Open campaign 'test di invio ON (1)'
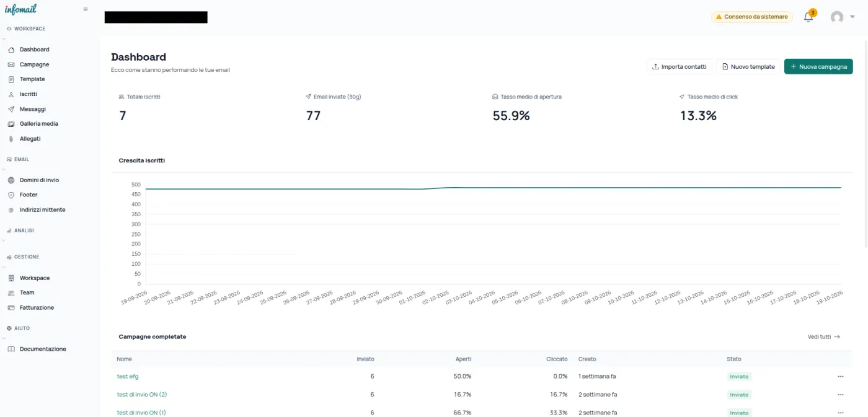Viewport: 868px width, 417px height. click(141, 413)
